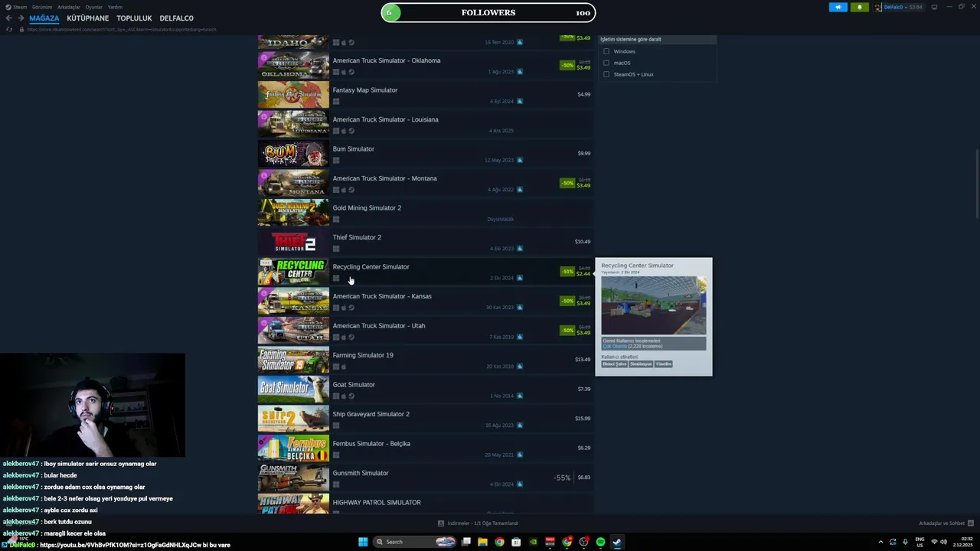Viewport: 980px width, 551px height.
Task: Open Fantasy Map Simulator listing
Action: [425, 95]
